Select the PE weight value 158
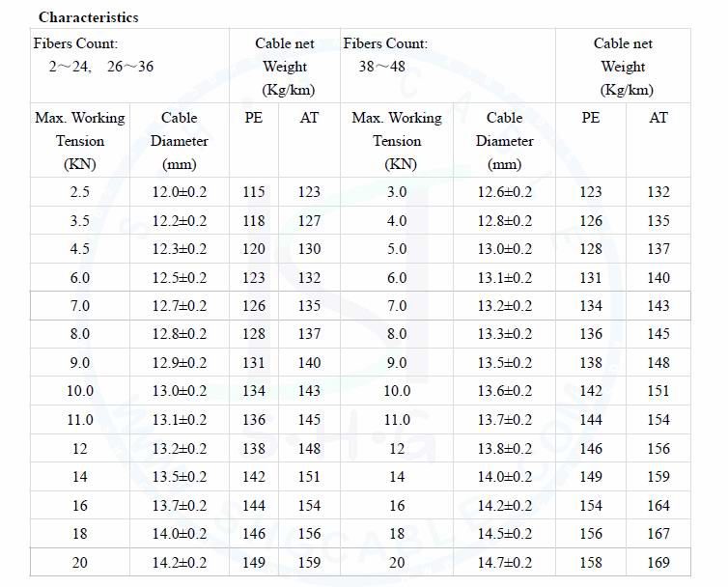This screenshot has width=728, height=587. click(591, 563)
